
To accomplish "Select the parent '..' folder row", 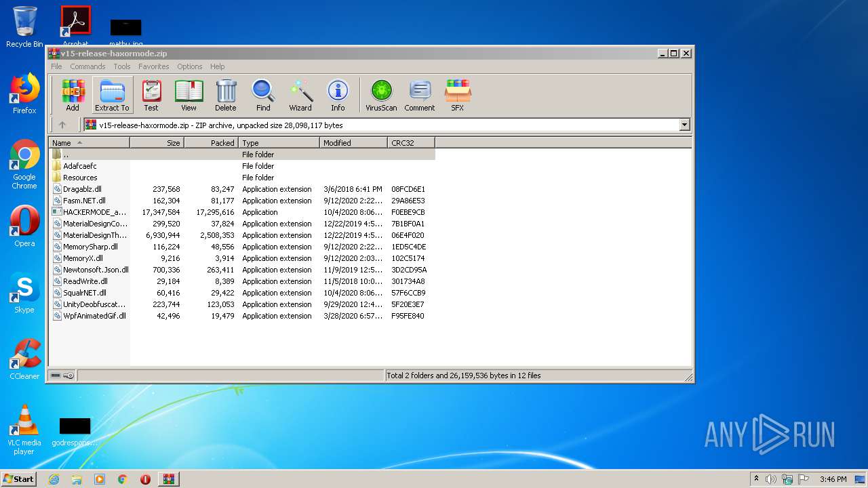I will tap(242, 155).
